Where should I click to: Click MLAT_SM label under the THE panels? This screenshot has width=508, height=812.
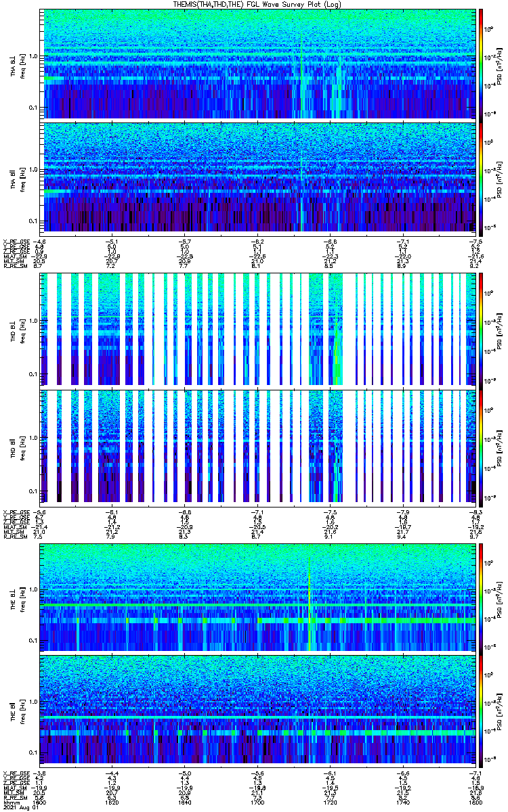15,788
